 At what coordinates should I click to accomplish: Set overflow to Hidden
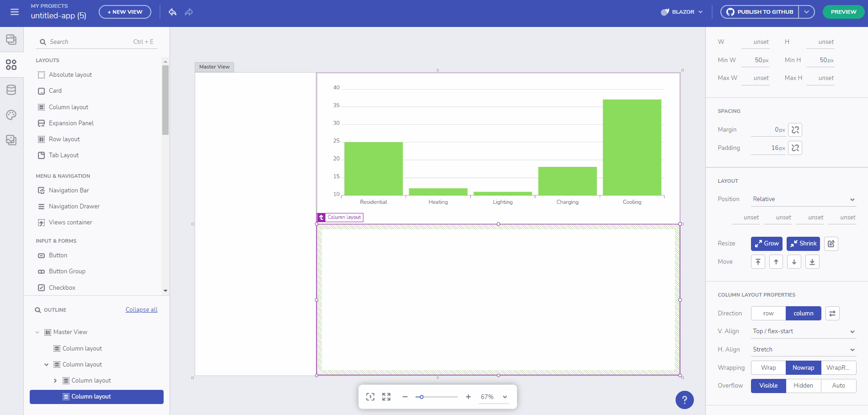(803, 386)
